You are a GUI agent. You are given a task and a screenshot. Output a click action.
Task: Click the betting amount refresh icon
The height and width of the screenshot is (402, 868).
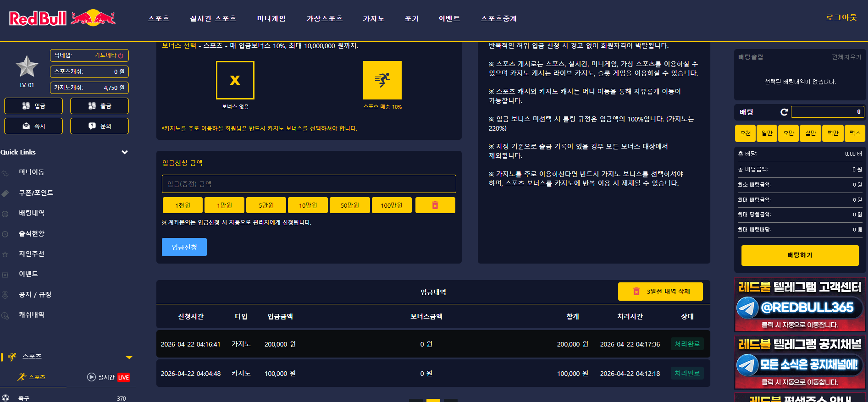pyautogui.click(x=784, y=112)
